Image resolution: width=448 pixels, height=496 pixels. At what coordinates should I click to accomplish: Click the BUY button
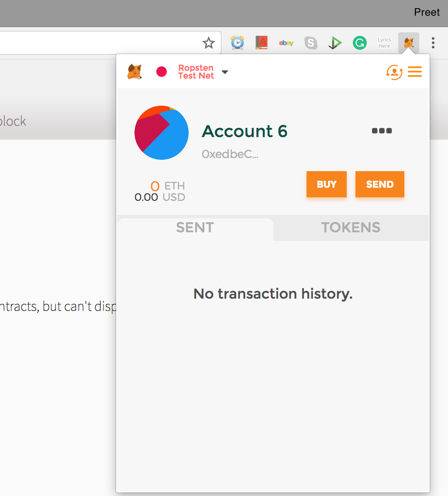pos(327,184)
